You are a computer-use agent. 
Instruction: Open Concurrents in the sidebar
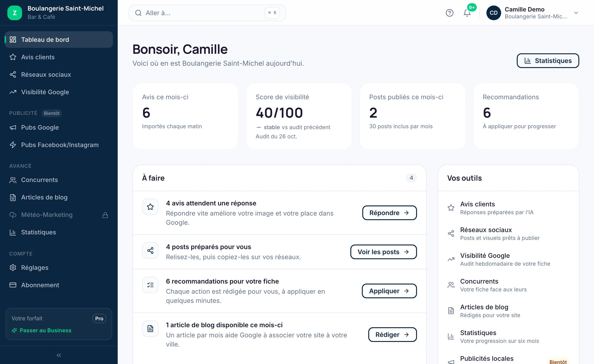coord(59,180)
